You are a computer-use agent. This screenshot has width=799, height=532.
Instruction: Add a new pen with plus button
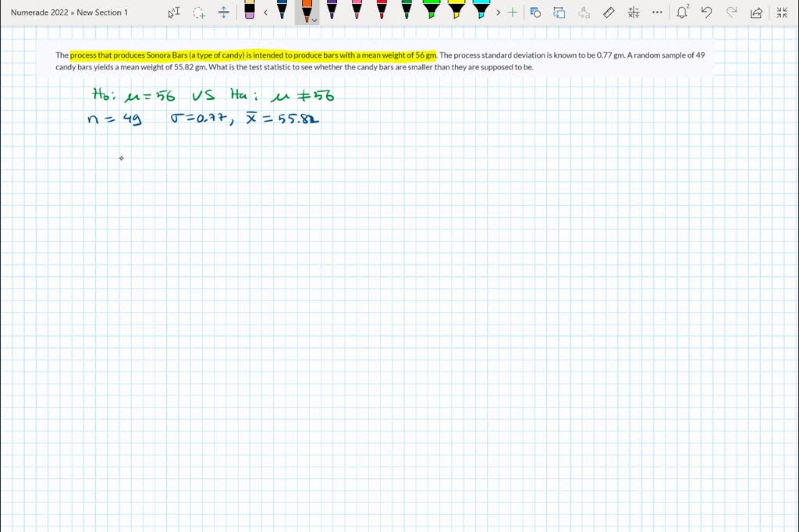pos(512,12)
